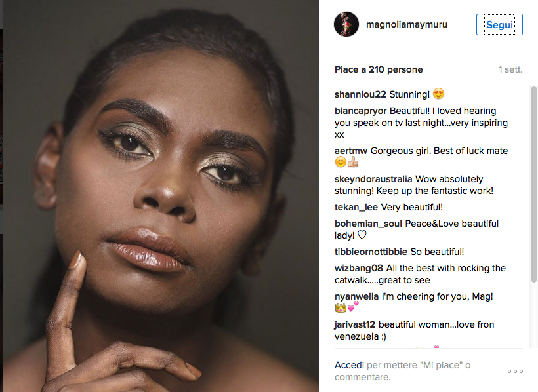Screen dimensions: 538x392
Task: Visit wizbang08 user profile
Action: tap(359, 268)
